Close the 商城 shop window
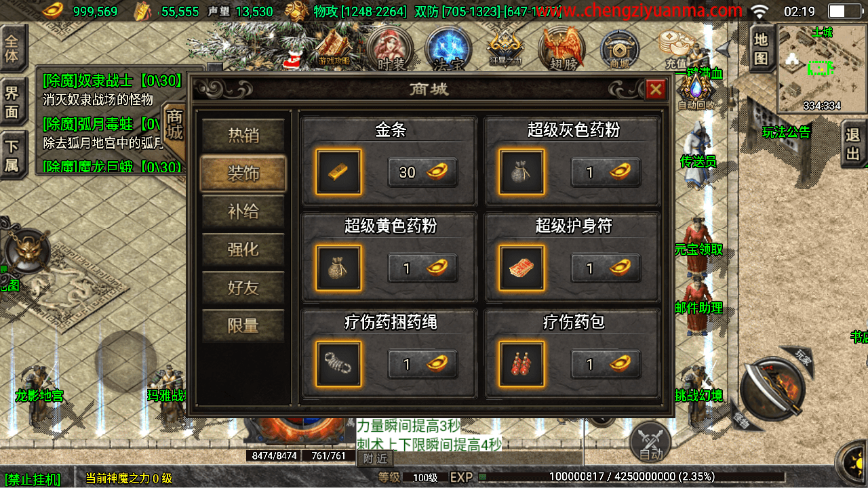868x488 pixels. 655,90
